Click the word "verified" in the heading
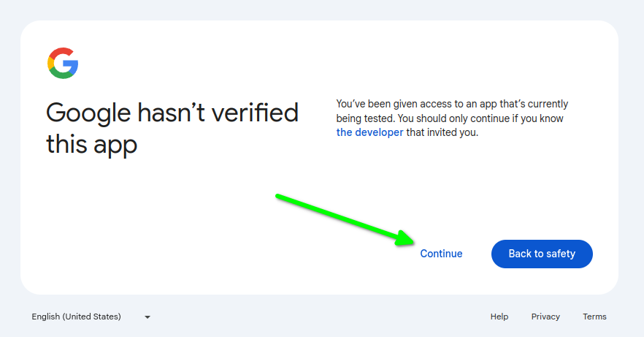This screenshot has width=644, height=337. pyautogui.click(x=255, y=113)
